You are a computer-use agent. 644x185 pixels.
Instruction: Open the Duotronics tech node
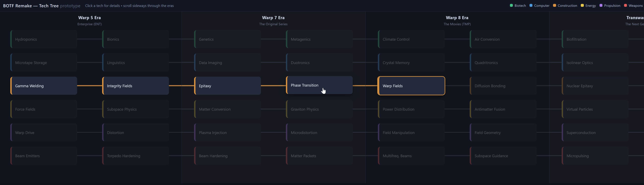click(319, 63)
